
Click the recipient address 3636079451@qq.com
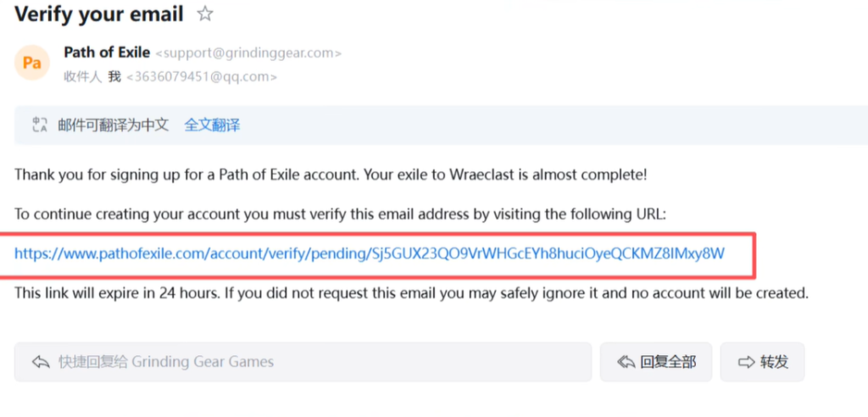click(x=202, y=77)
